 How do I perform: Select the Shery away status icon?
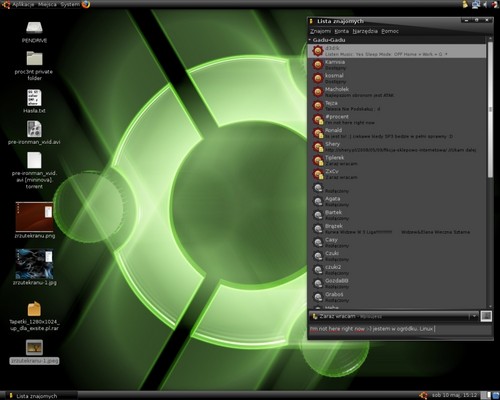click(x=318, y=147)
